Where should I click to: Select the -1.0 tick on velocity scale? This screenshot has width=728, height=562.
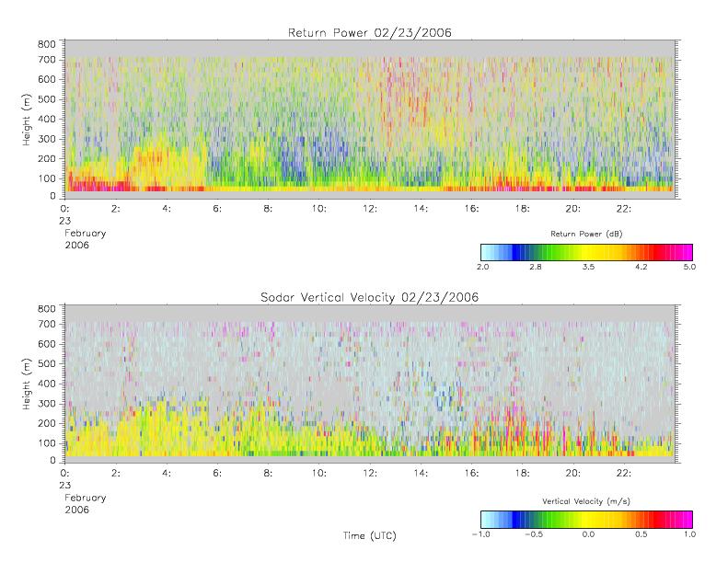tap(481, 534)
